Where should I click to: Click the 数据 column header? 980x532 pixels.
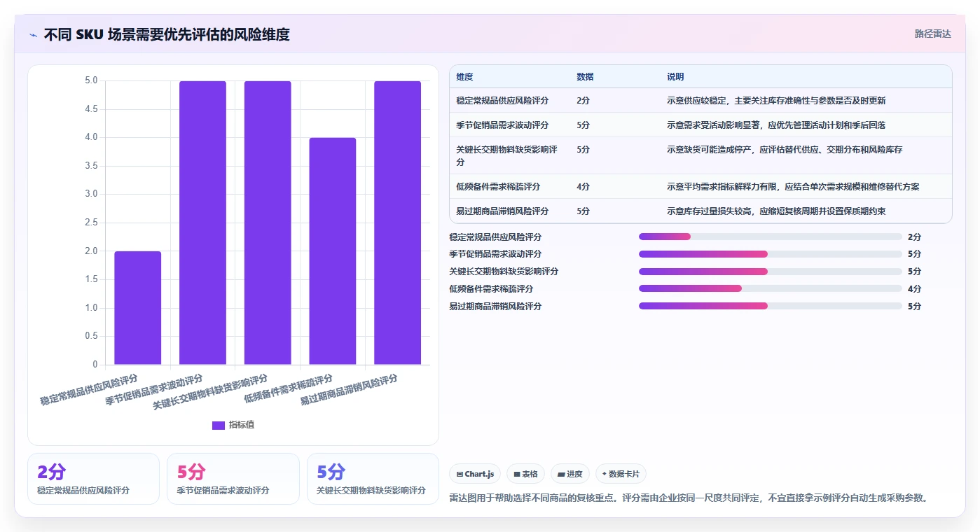click(x=585, y=77)
